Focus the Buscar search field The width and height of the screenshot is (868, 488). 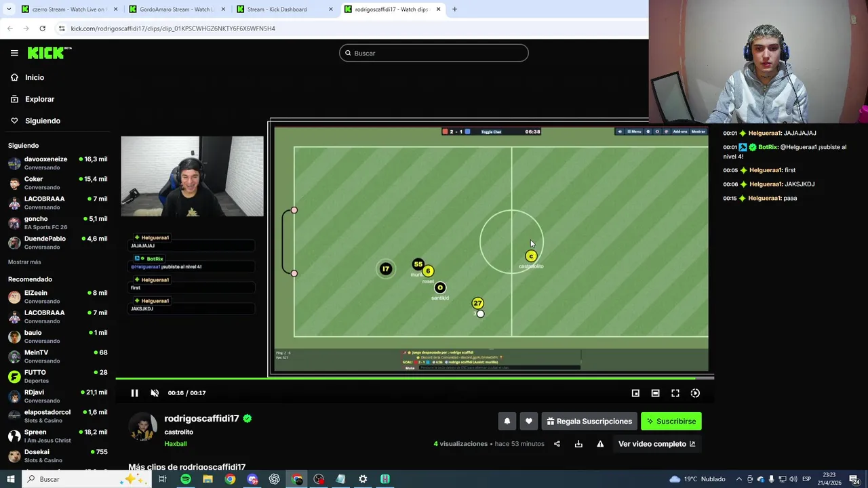[x=434, y=53]
